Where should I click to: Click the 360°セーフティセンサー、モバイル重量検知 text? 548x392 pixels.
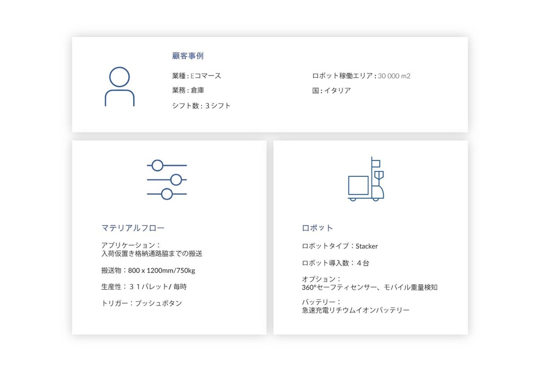[370, 287]
